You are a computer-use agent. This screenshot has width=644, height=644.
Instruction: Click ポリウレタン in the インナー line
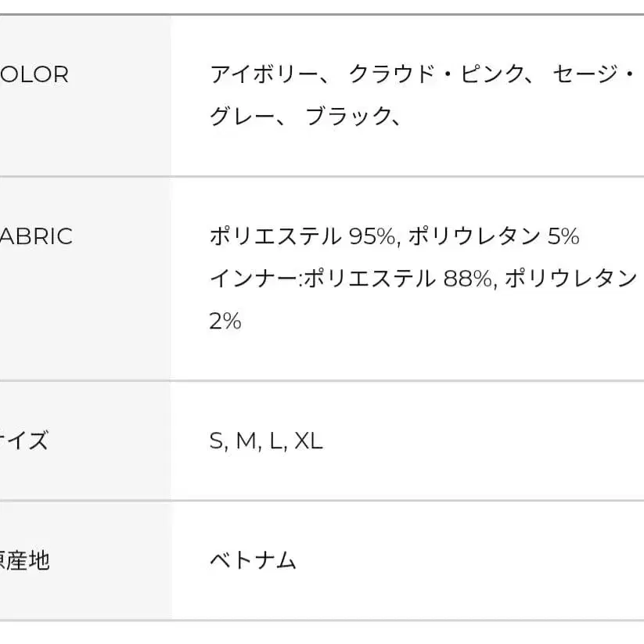570,278
